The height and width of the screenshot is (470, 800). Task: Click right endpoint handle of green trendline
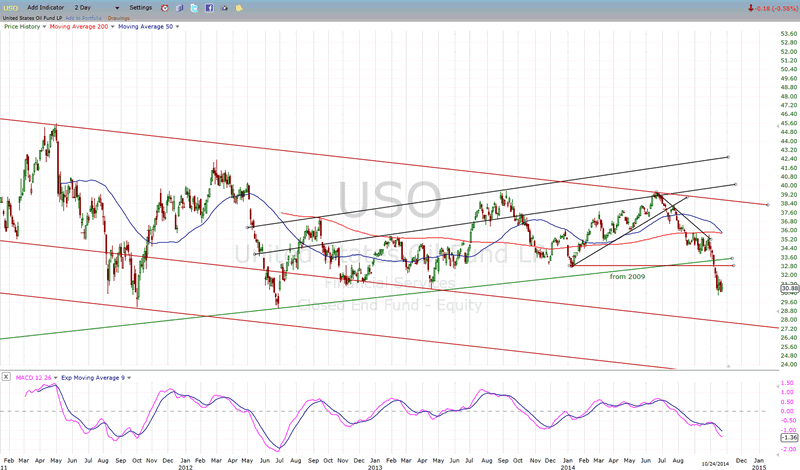(732, 258)
